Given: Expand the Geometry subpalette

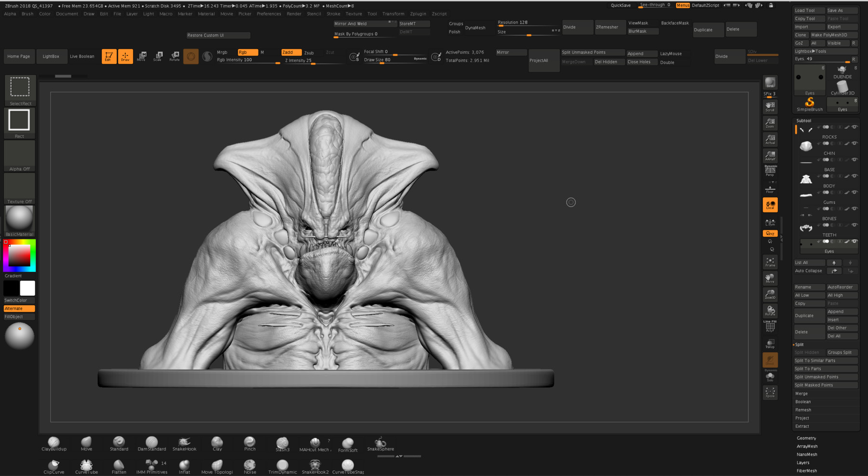Looking at the screenshot, I should pos(806,438).
